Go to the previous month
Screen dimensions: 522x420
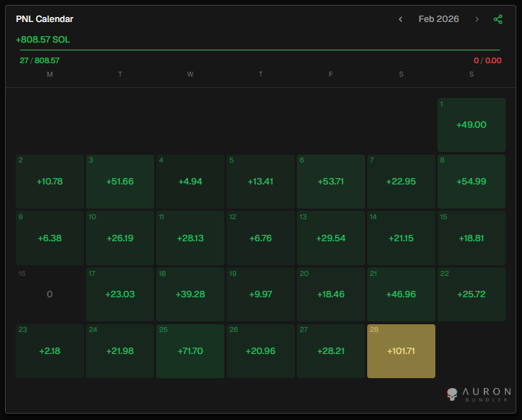click(401, 19)
